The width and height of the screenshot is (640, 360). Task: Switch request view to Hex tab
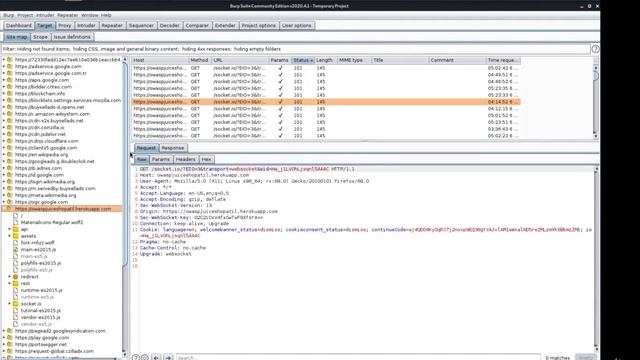[207, 159]
